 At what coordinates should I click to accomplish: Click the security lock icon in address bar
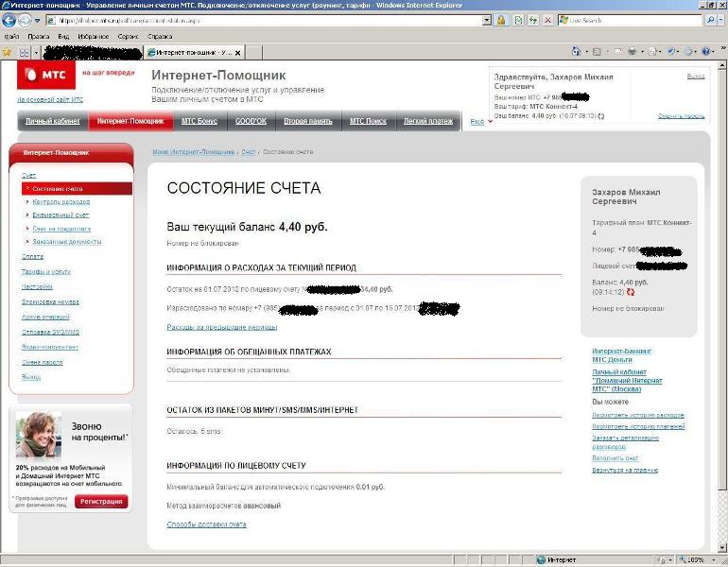coord(501,21)
